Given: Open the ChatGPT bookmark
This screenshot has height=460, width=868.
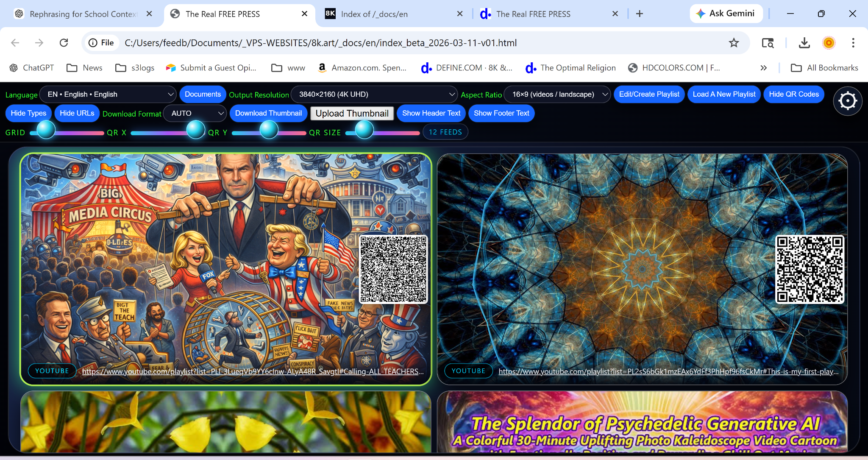Looking at the screenshot, I should (x=32, y=68).
